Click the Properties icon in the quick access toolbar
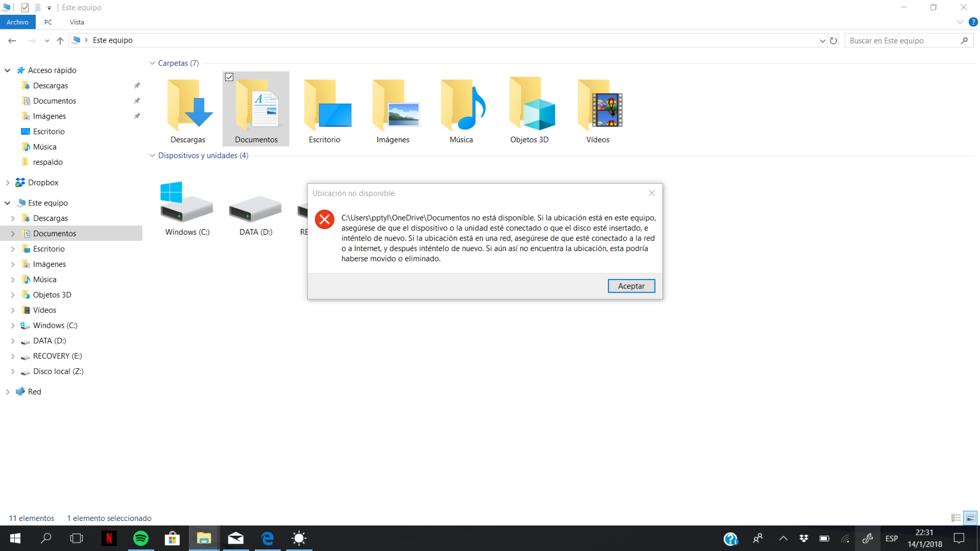This screenshot has width=980, height=551. pos(25,7)
